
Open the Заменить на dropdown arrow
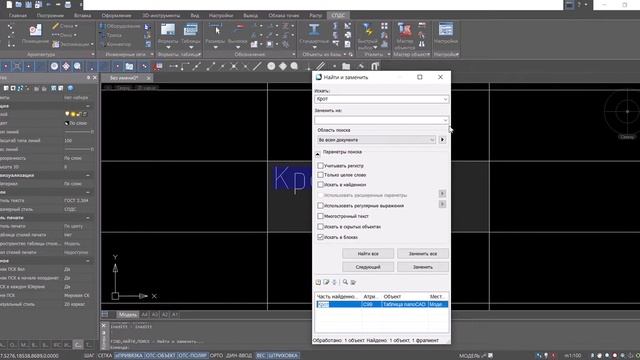coord(445,120)
